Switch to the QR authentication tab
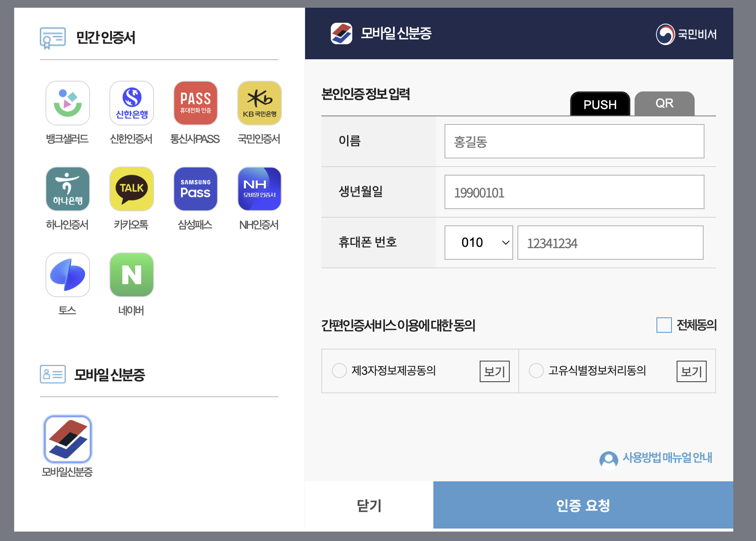Viewport: 756px width, 541px height. pos(664,103)
